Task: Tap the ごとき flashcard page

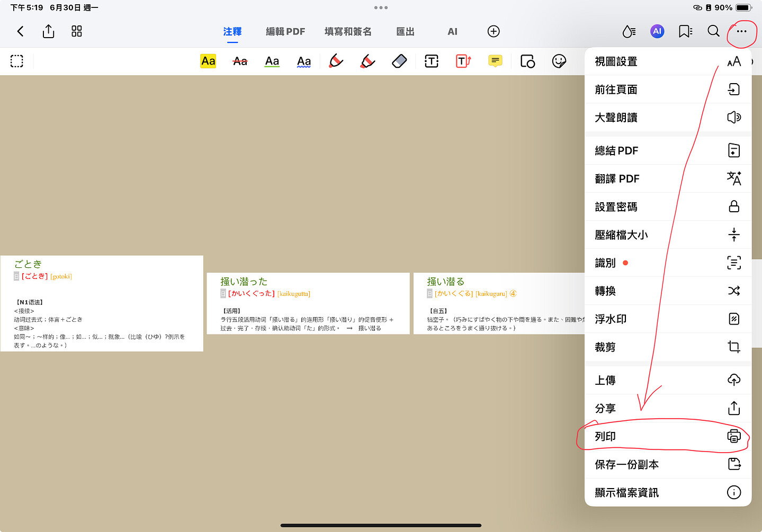Action: pyautogui.click(x=102, y=303)
